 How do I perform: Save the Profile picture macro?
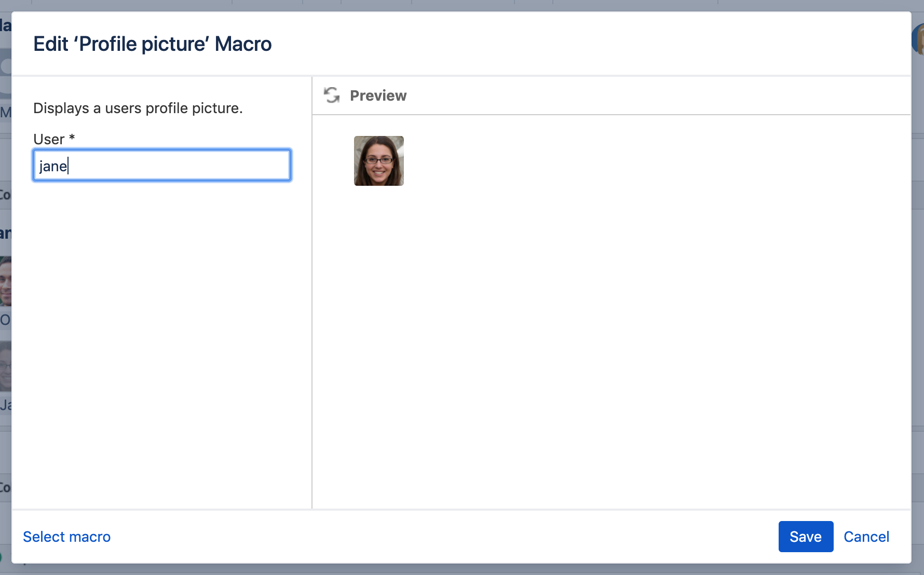[805, 537]
